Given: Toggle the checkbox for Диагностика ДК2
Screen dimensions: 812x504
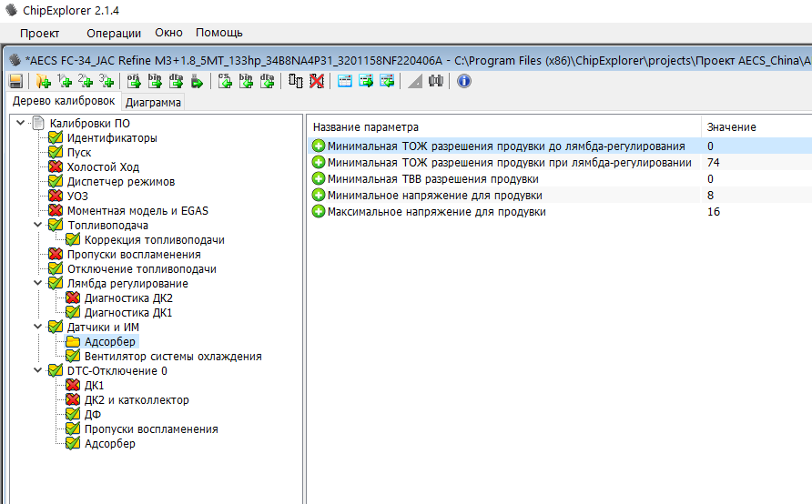Looking at the screenshot, I should click(x=73, y=298).
